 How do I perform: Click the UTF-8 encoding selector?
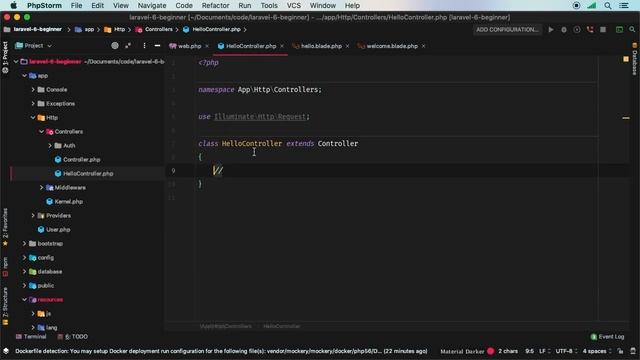[x=566, y=351]
